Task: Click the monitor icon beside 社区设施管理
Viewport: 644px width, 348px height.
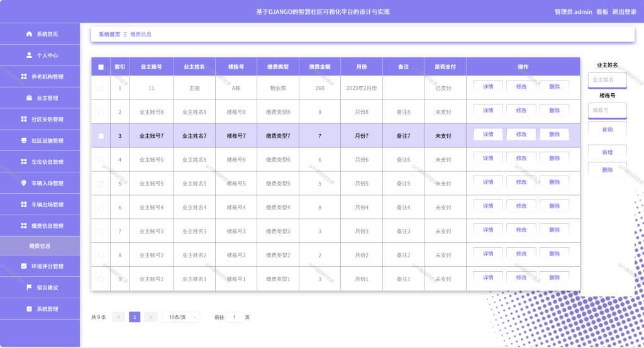Action: pyautogui.click(x=24, y=140)
